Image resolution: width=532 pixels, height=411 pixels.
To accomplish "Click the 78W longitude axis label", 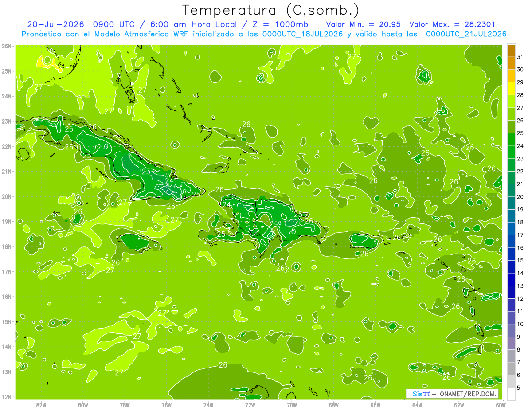I will tap(125, 404).
